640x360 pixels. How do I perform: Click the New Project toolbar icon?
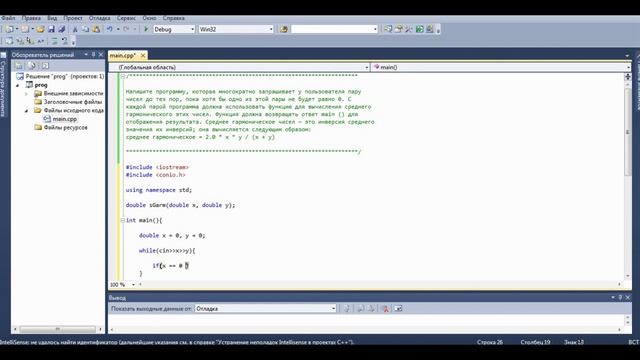coord(9,29)
